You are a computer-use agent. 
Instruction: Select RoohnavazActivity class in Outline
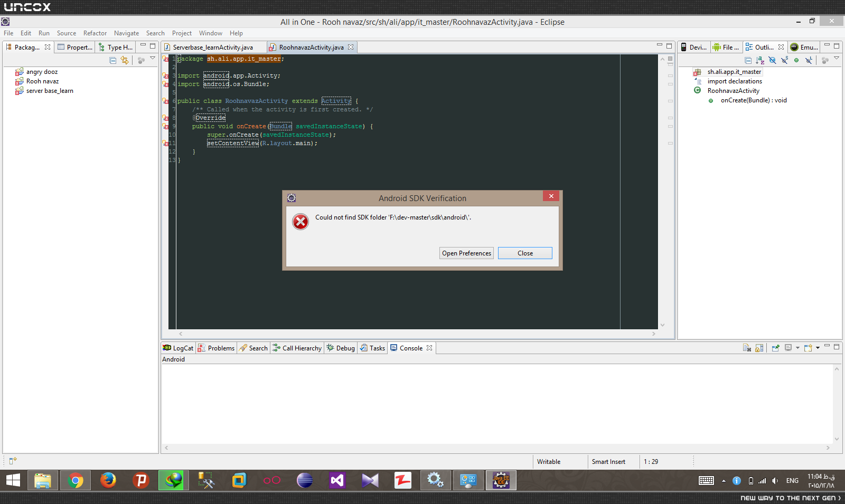[734, 91]
